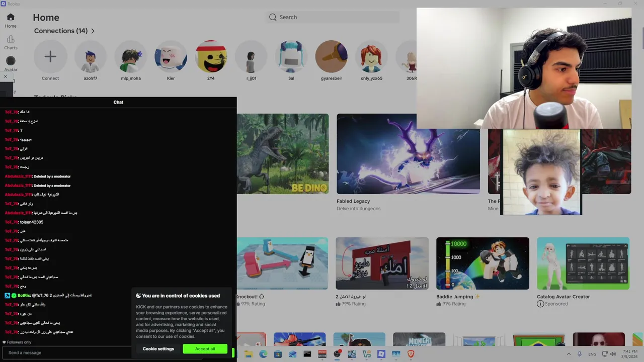Open 2Y4's avatar
This screenshot has height=362, width=644.
pos(211,57)
